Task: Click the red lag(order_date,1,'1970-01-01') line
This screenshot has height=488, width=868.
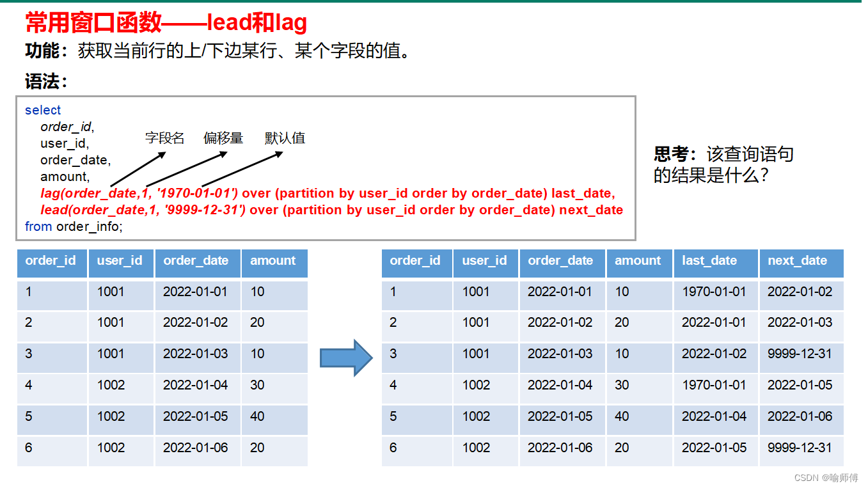Action: click(x=327, y=193)
